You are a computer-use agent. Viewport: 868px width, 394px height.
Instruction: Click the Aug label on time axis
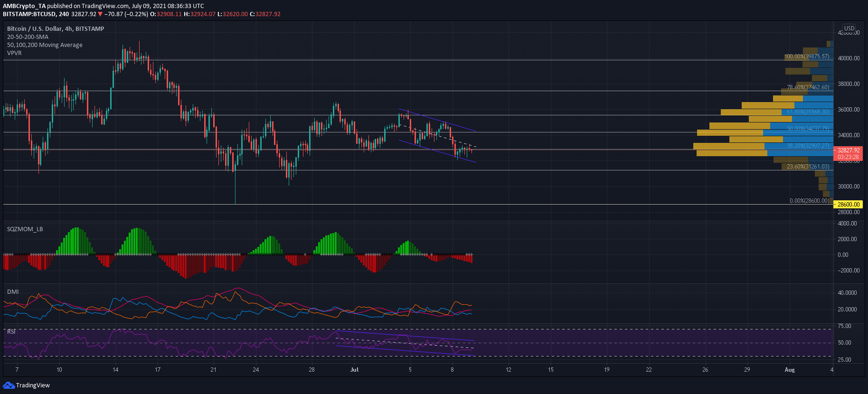tap(790, 369)
